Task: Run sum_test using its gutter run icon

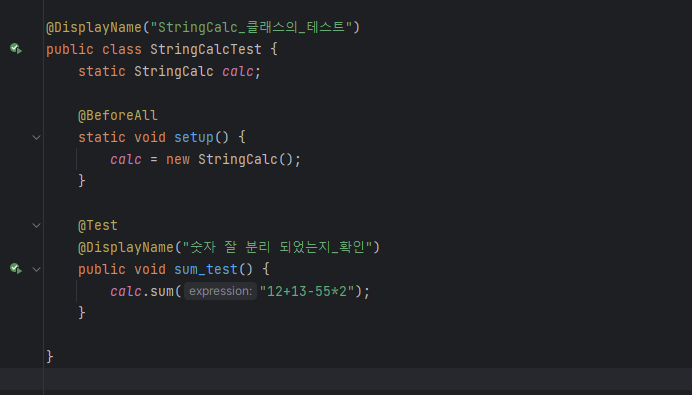Action: click(16, 268)
